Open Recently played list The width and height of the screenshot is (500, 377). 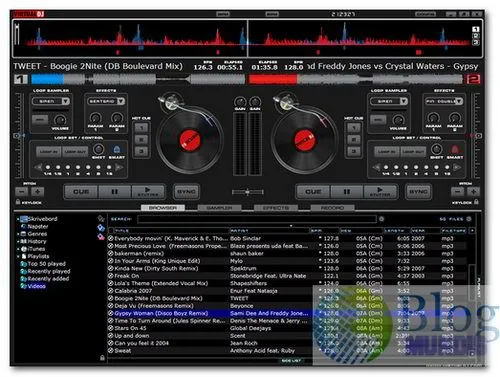coord(49,271)
